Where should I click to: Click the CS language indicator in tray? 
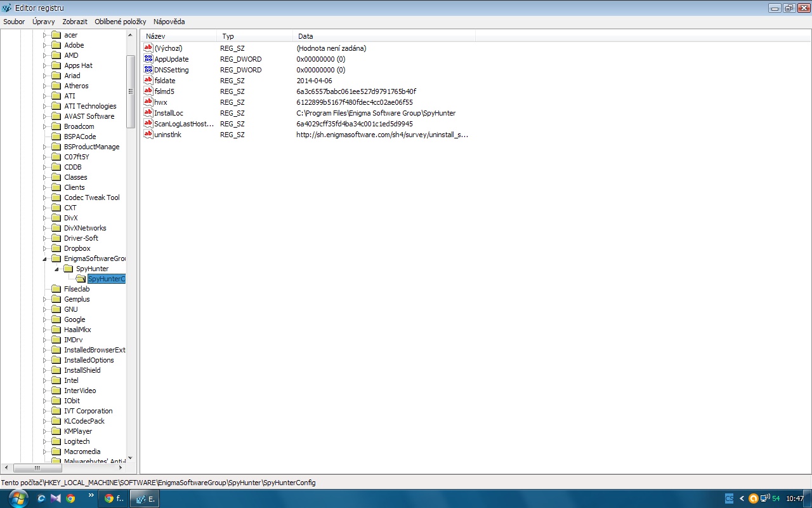(x=730, y=498)
